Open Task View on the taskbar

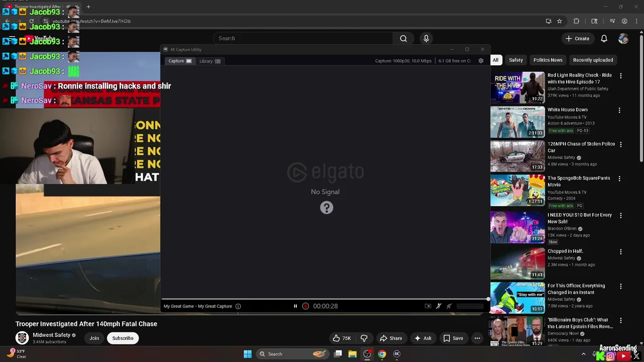pos(338,354)
